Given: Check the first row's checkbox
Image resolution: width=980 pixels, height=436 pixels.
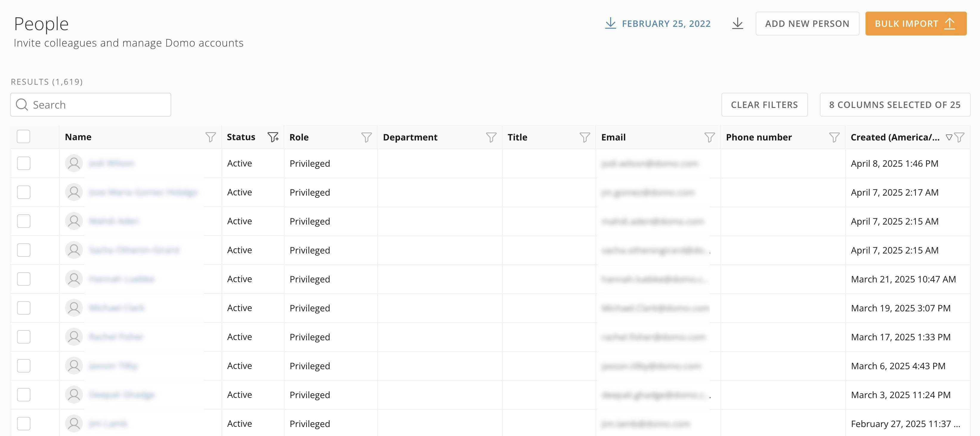Looking at the screenshot, I should [24, 163].
